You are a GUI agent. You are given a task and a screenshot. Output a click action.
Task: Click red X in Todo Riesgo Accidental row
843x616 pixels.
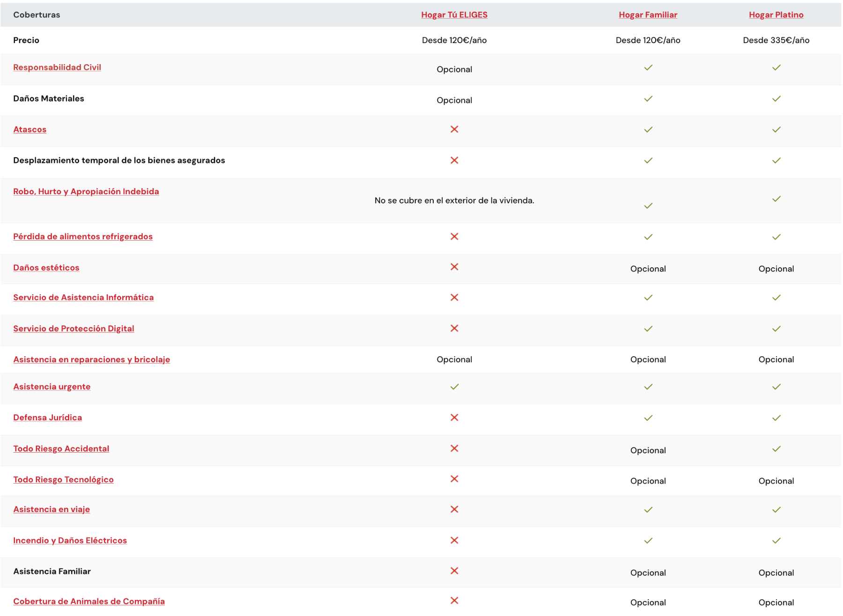(x=454, y=448)
